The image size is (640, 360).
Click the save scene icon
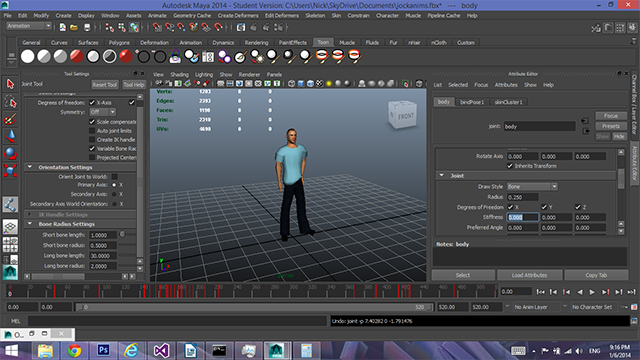tap(87, 27)
